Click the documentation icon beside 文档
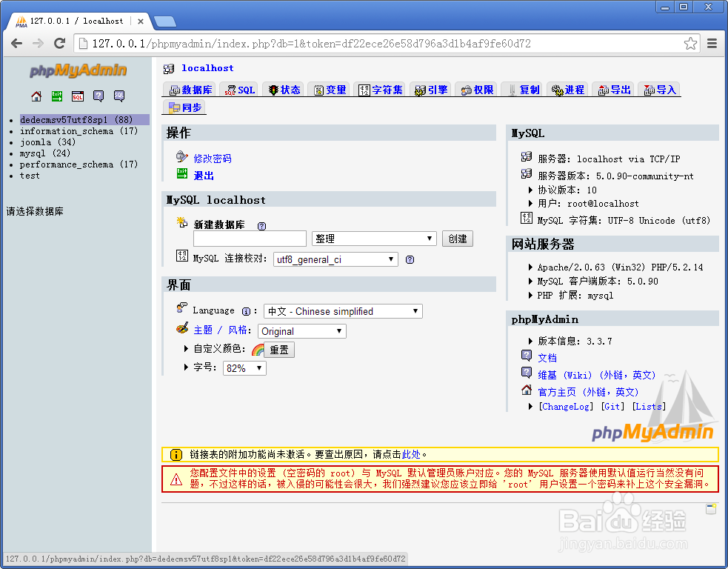Screen dimensions: 728x569 527,356
